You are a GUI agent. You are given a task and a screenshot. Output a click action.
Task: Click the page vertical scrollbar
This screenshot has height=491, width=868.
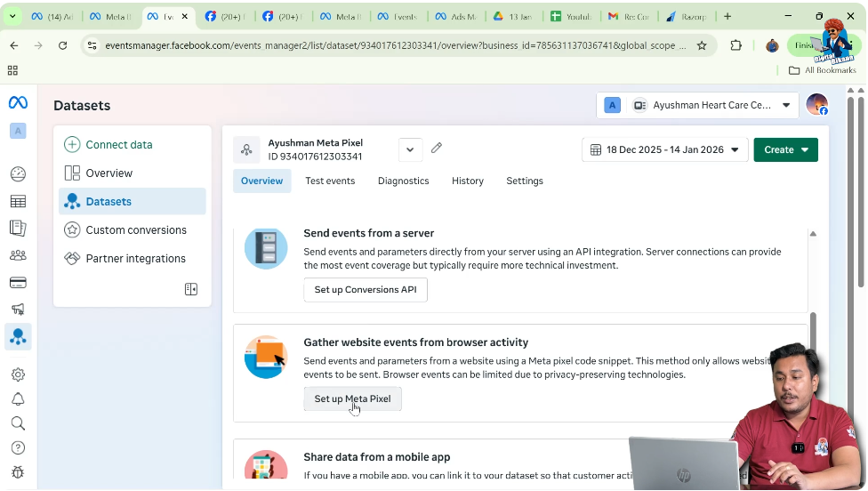861,191
